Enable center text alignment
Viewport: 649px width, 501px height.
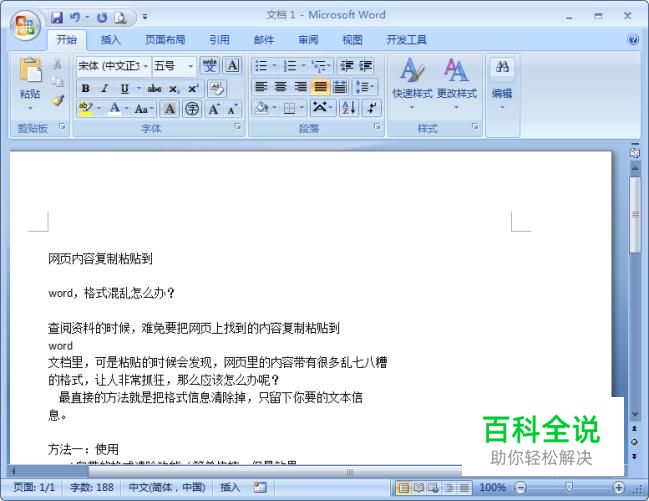pyautogui.click(x=281, y=87)
